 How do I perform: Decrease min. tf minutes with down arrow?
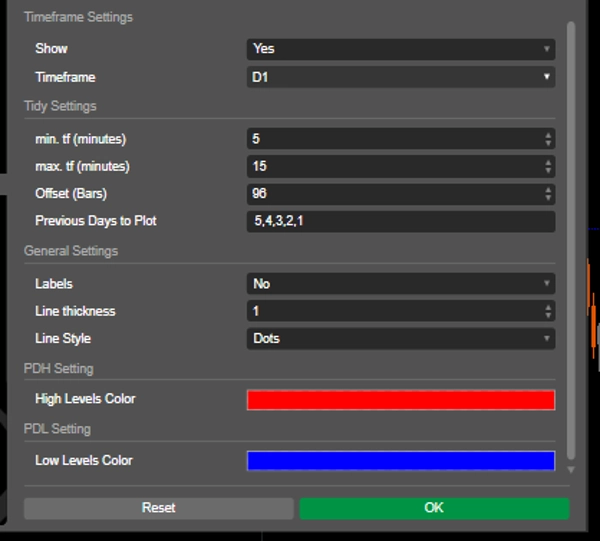tap(548, 143)
